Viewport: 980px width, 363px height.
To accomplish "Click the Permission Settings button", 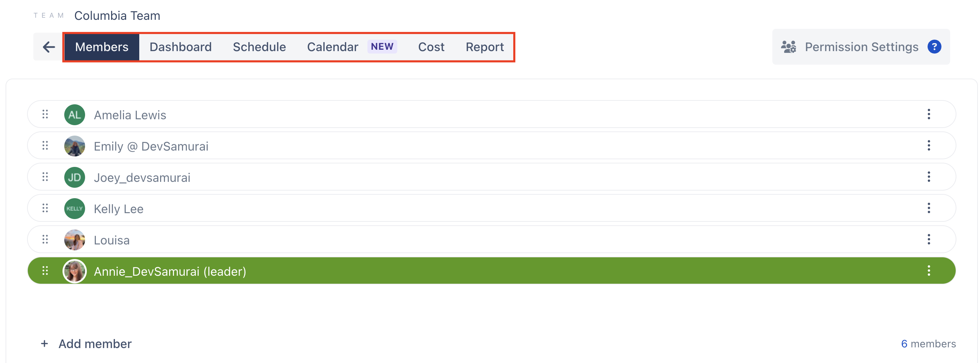I will coord(861,47).
